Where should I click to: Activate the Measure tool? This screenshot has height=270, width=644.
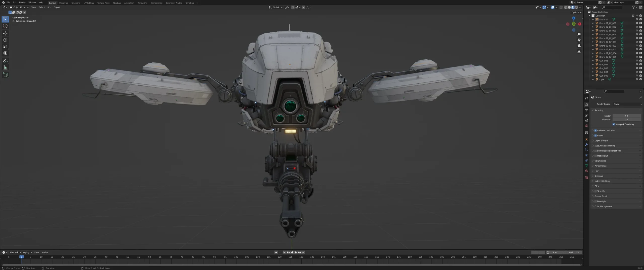(x=5, y=67)
